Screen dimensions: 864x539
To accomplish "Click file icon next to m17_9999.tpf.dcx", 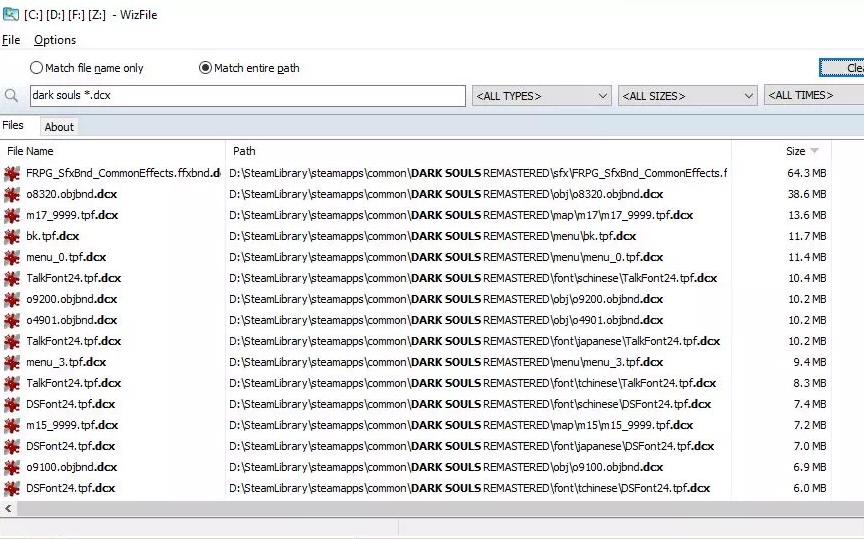I will [12, 215].
